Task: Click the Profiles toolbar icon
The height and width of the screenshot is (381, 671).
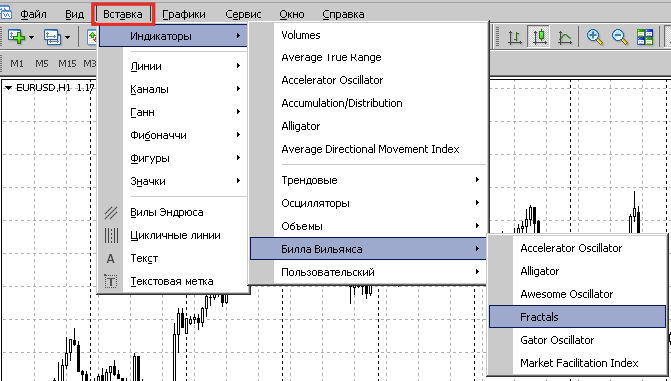Action: tap(52, 37)
